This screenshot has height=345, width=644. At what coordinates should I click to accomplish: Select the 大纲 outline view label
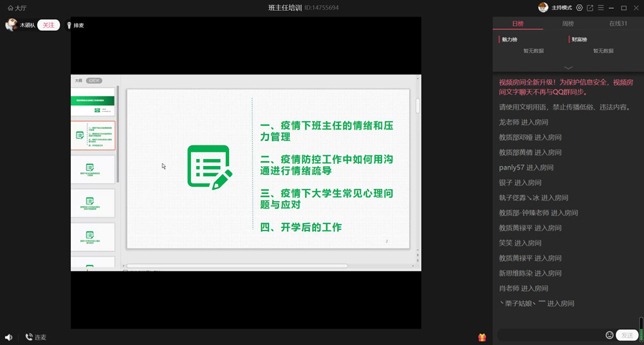pos(79,81)
